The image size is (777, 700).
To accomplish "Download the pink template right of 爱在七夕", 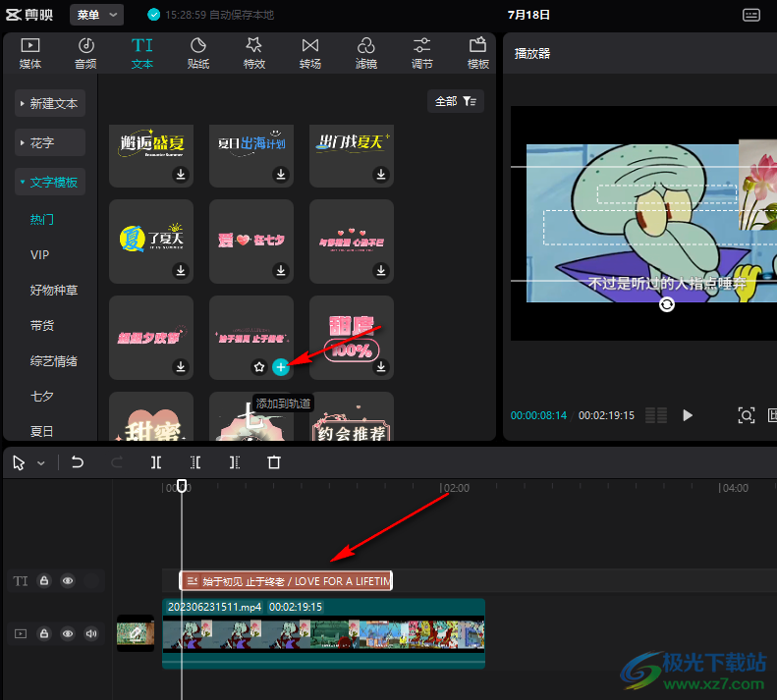I will click(381, 271).
